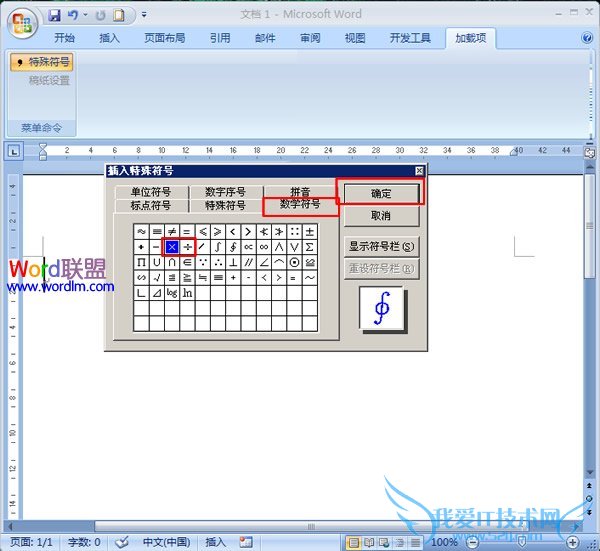Close the 插入特殊符号 dialog
Viewport: 600px width, 551px height.
click(x=419, y=171)
